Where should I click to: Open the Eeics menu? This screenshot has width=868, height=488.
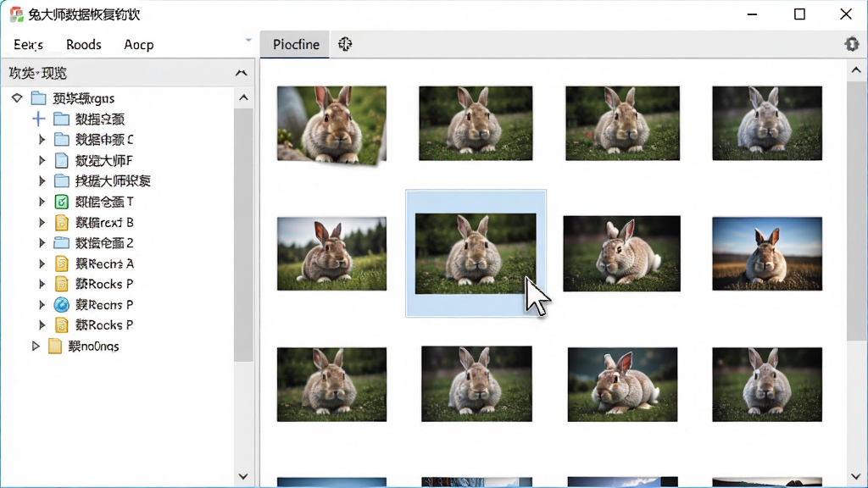[x=28, y=44]
